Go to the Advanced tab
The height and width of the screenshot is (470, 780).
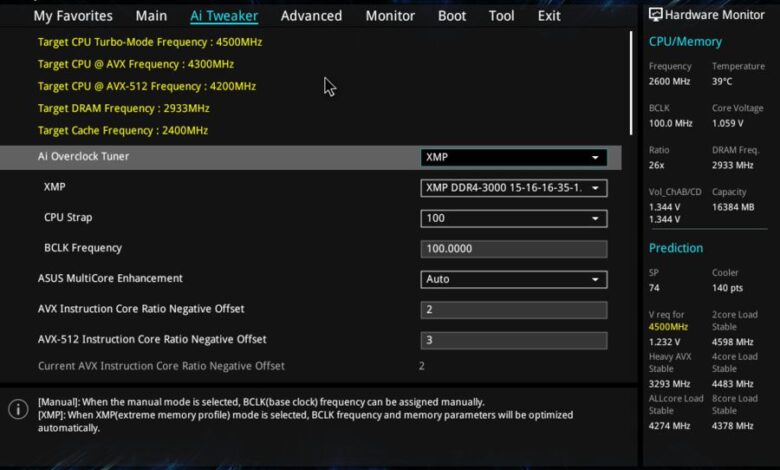(311, 16)
